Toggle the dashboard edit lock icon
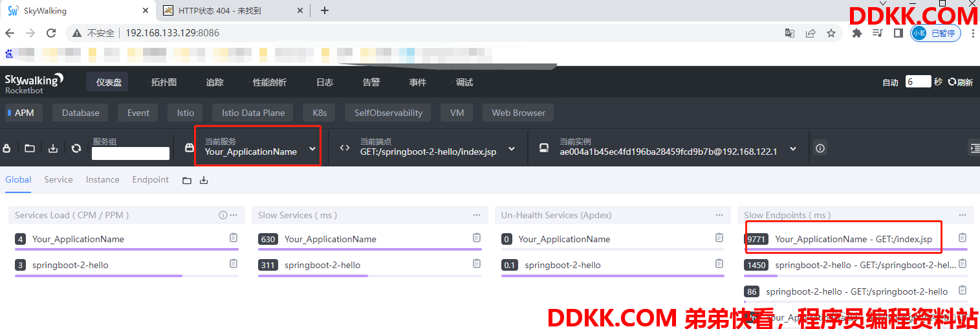 6,148
